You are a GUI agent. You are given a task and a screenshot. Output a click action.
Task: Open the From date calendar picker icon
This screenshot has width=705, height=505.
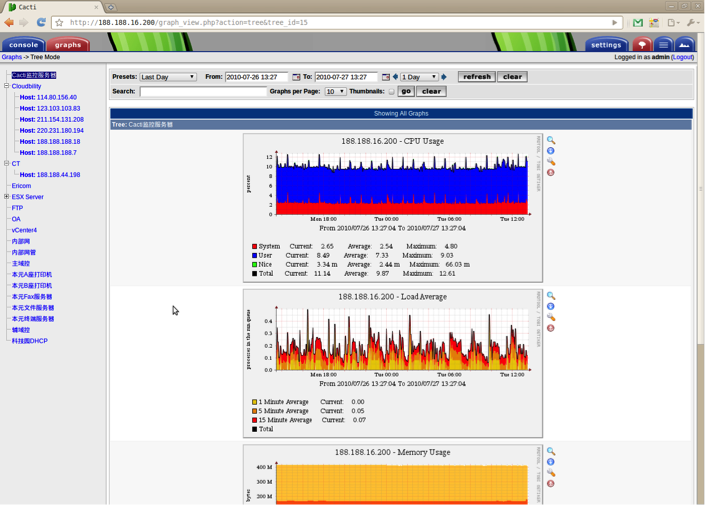click(x=296, y=77)
